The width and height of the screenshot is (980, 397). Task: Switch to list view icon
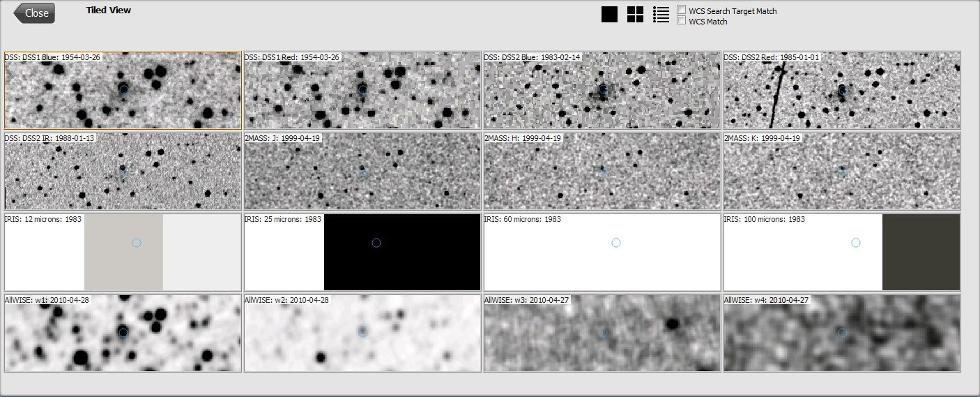point(661,15)
